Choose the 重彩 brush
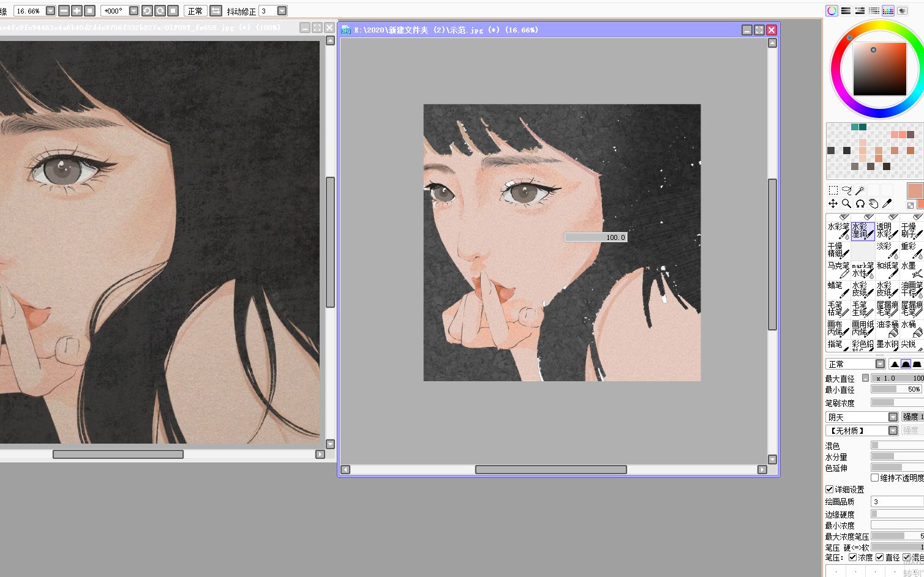This screenshot has width=924, height=577. tap(912, 250)
